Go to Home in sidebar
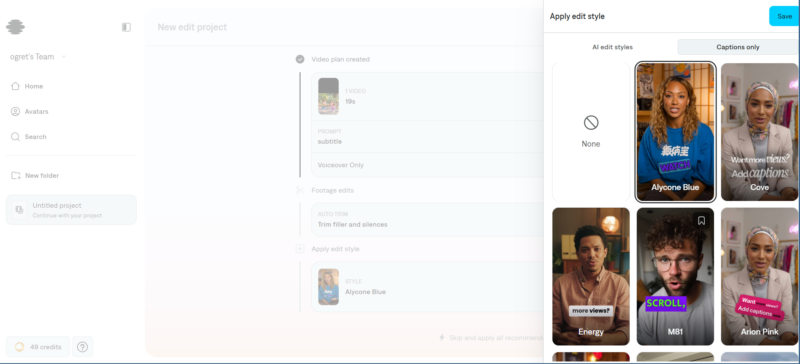 click(34, 86)
